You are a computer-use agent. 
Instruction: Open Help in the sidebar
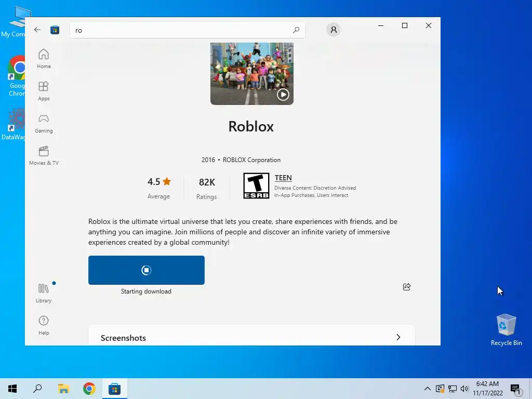pyautogui.click(x=44, y=325)
